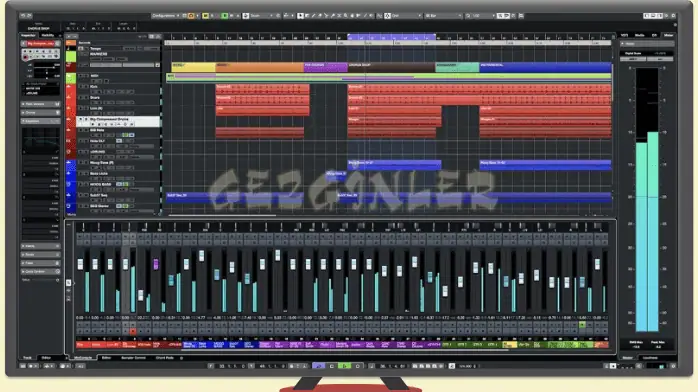
Task: Toggle the purple Cycle loop button
Action: click(x=319, y=366)
